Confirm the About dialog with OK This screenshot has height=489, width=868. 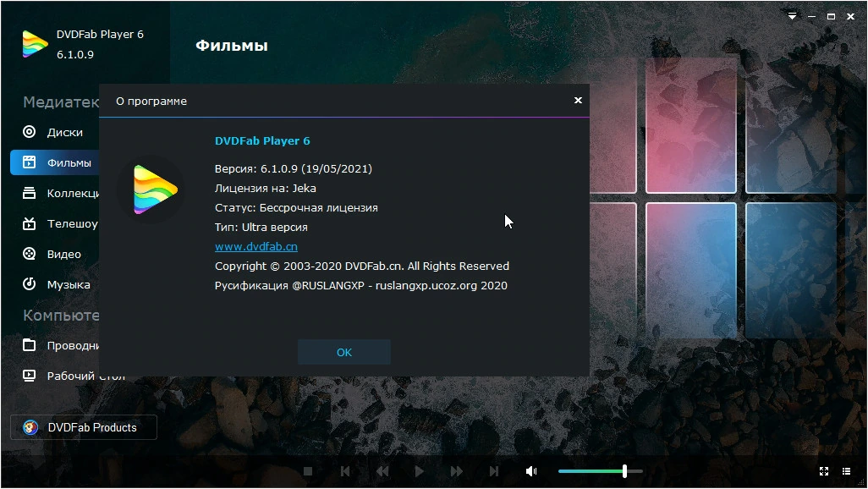[x=344, y=352]
